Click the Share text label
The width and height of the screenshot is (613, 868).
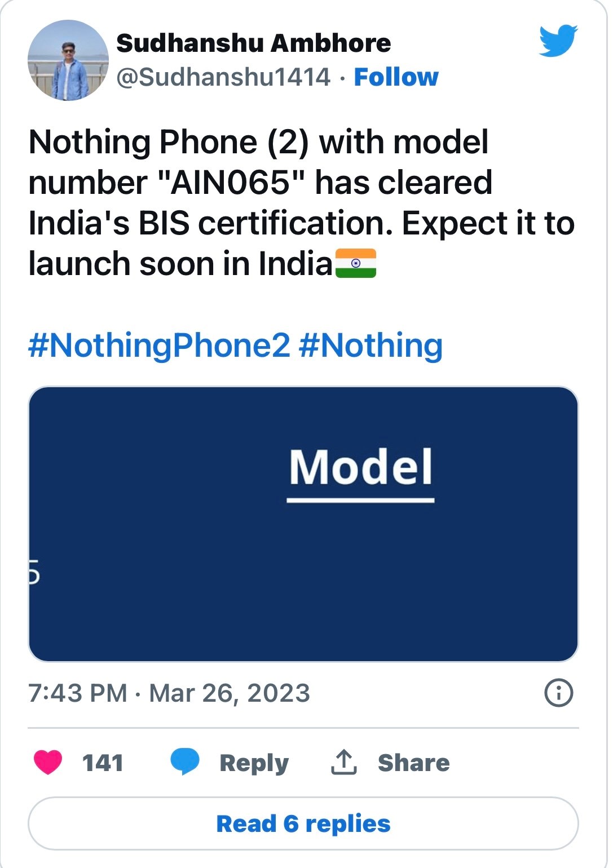pos(413,763)
